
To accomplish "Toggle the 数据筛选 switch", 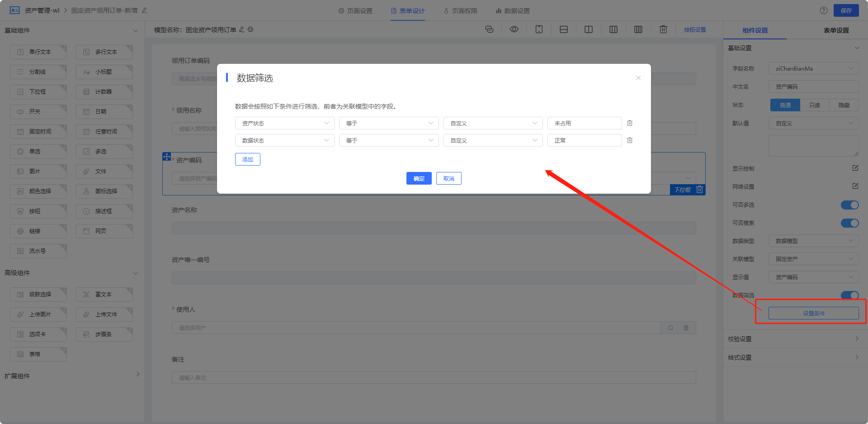I will [x=850, y=295].
